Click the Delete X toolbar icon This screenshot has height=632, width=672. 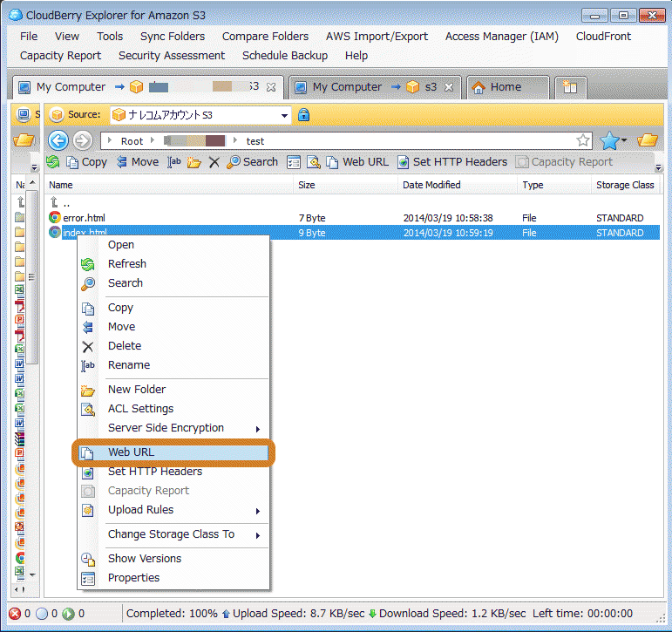click(x=214, y=162)
